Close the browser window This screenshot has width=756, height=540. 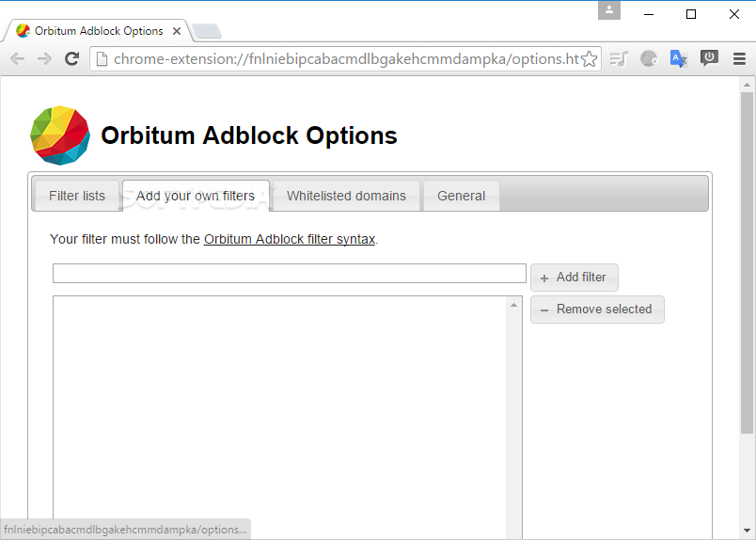point(733,14)
